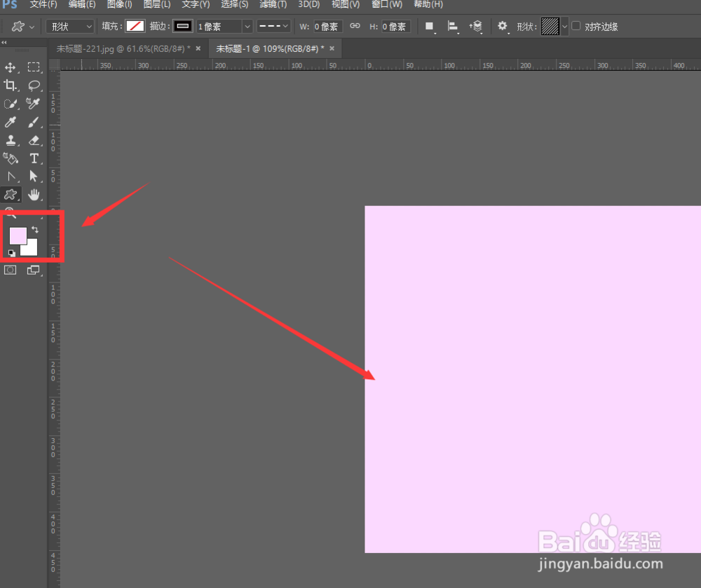
Task: Select the Quick Selection tool
Action: (11, 104)
